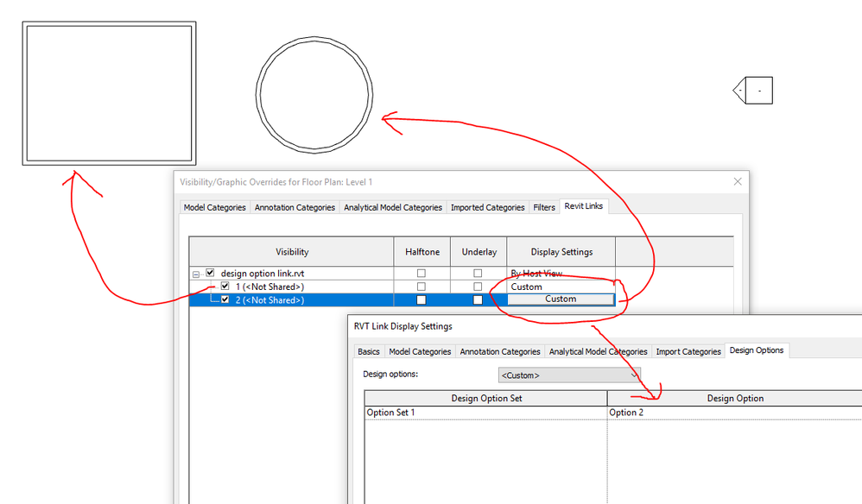Select the Imported Categories tab
862x504 pixels.
pos(488,207)
